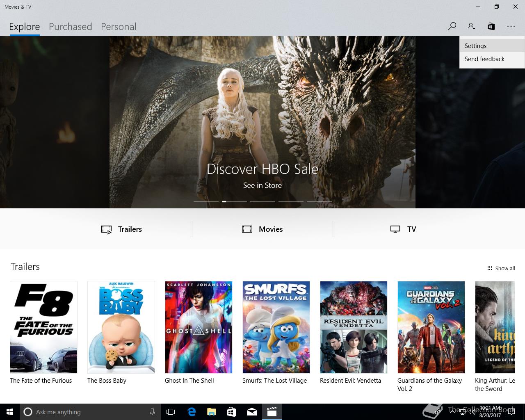Open the Store shopping bag icon

pos(491,26)
